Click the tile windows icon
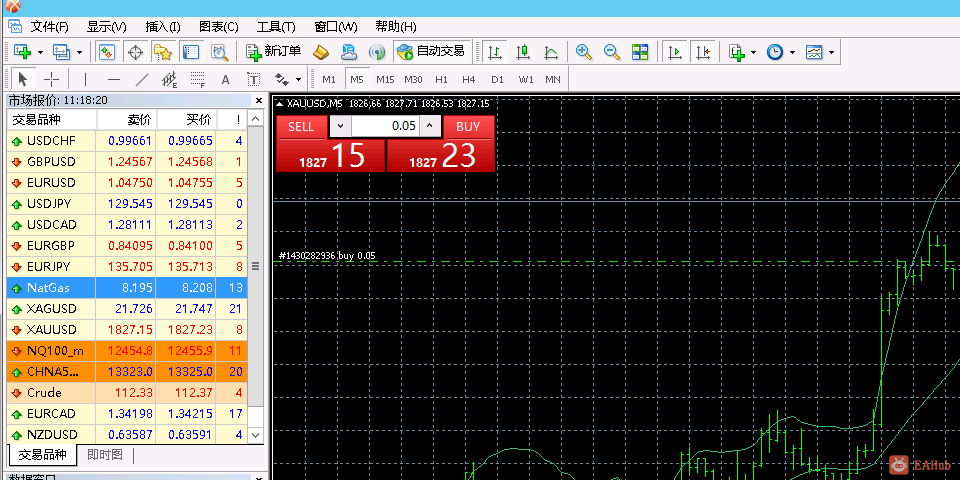 pos(640,51)
